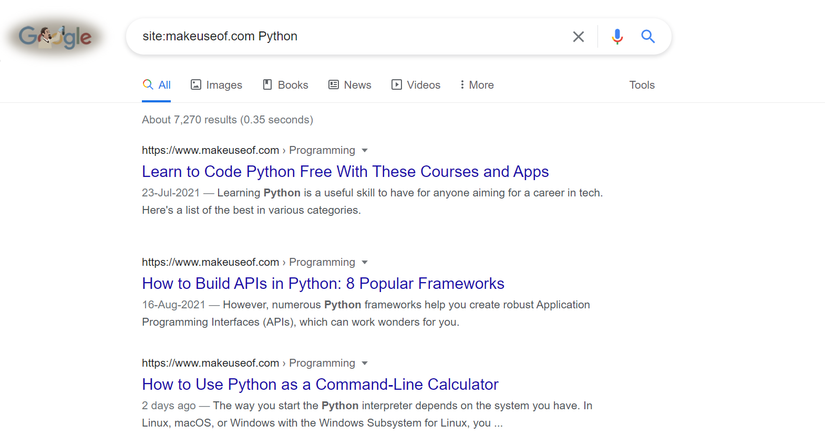Viewport: 825px width, 448px height.
Task: Click the first result's makeuseof.com URL breadcrumb
Action: 210,151
